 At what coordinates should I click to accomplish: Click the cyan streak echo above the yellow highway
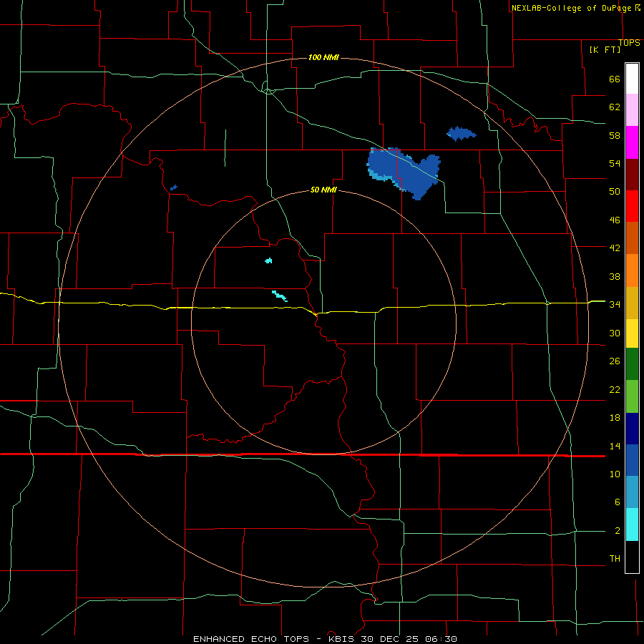click(280, 296)
